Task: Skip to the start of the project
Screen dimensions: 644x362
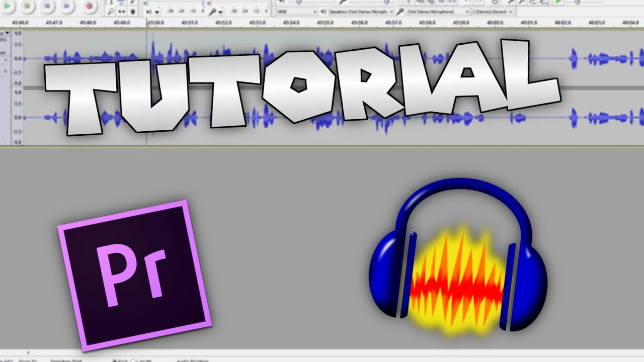Action: tap(48, 6)
